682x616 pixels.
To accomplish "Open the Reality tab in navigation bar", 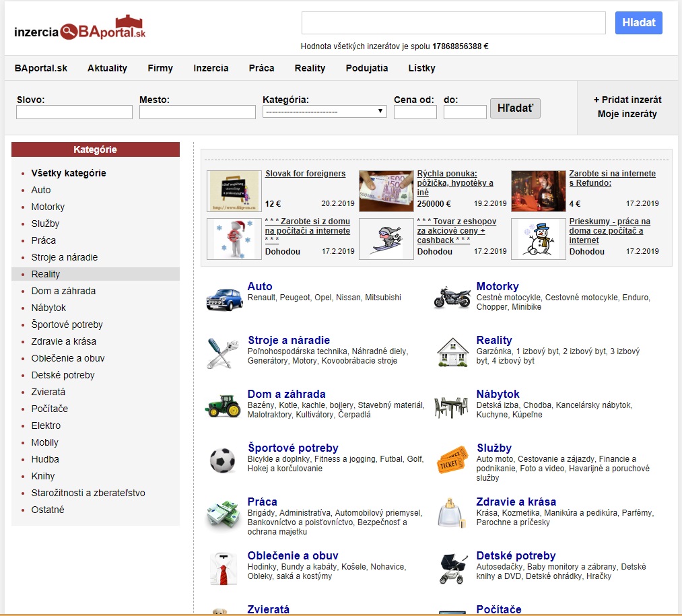I will tap(310, 68).
